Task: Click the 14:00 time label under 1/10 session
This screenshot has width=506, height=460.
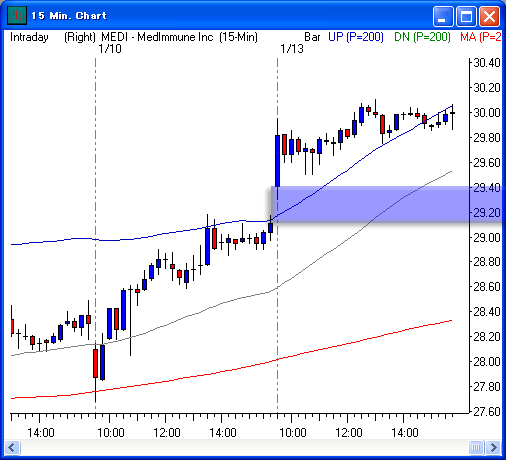Action: 223,433
